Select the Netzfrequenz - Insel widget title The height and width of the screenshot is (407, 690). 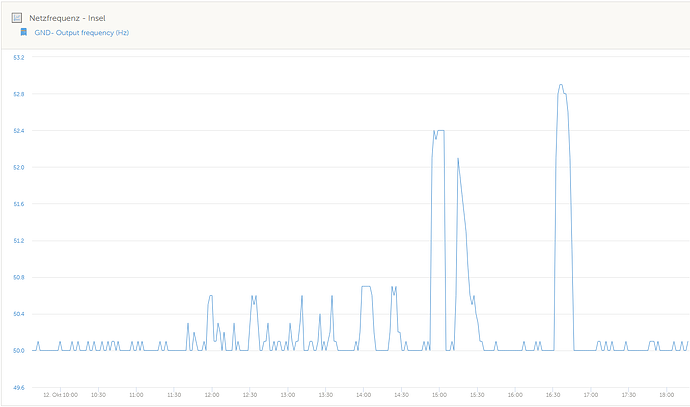click(x=67, y=18)
